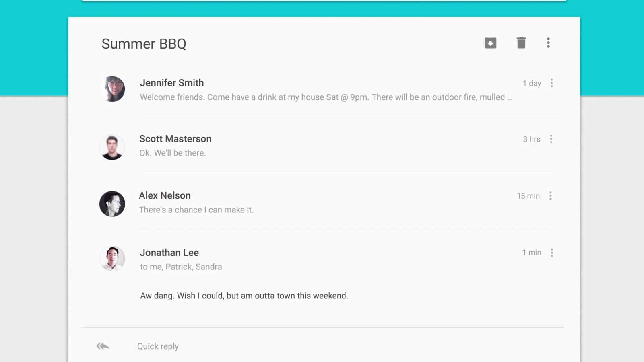Open sender name Jonathan Lee

[x=169, y=253]
